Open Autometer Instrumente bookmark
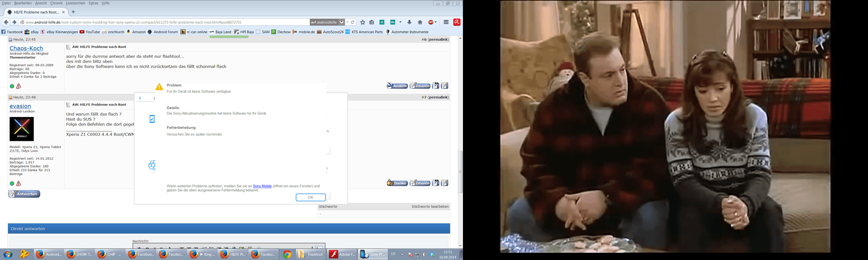The image size is (868, 260). 407,32
